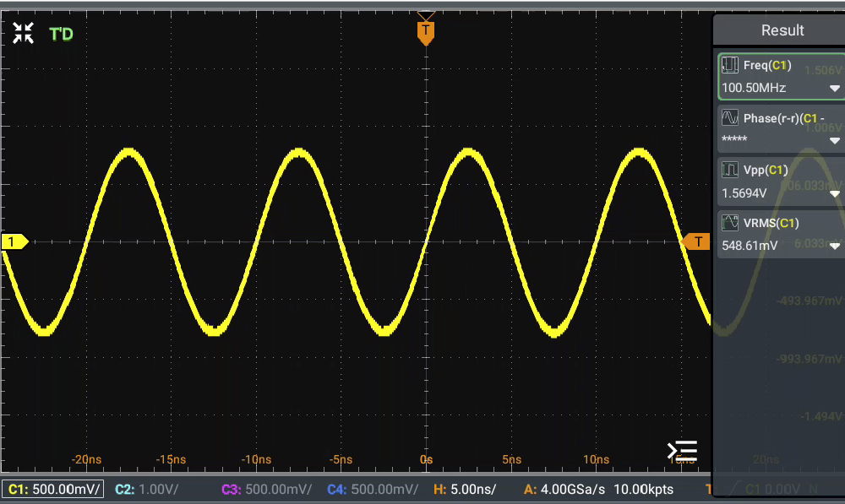Click the Freq measurement waveform icon
This screenshot has height=504, width=845.
(x=730, y=65)
